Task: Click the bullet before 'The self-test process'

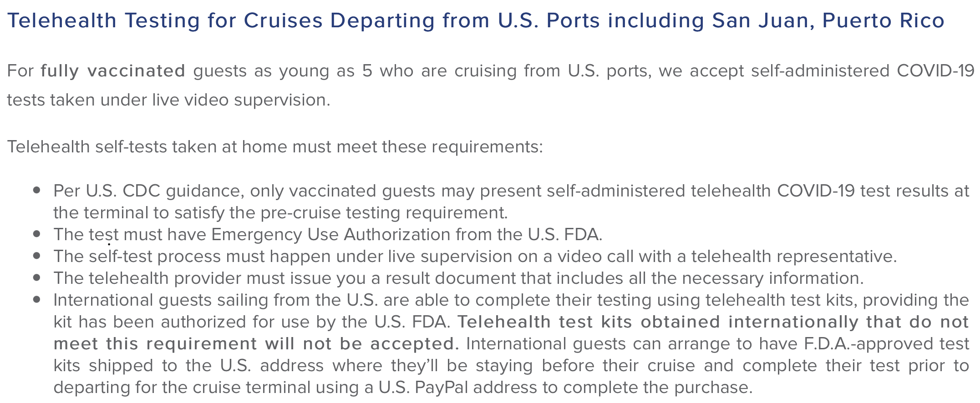Action: [37, 256]
